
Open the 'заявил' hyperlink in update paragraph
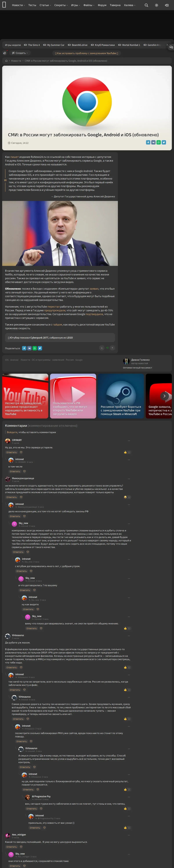[x=94, y=289]
